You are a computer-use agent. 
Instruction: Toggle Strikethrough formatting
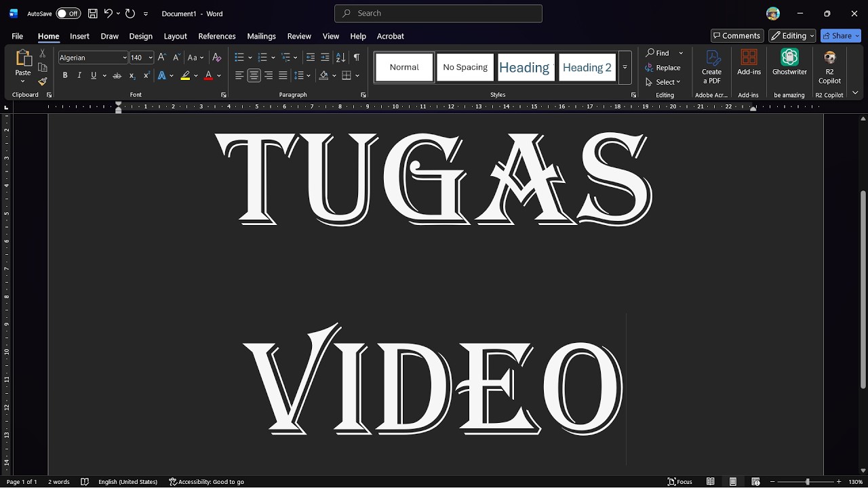point(117,75)
